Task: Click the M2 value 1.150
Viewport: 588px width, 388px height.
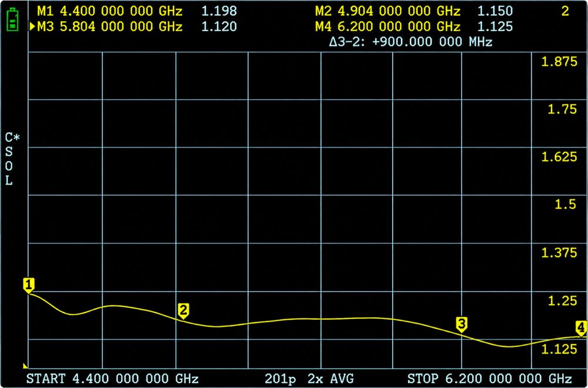Action: tap(495, 11)
